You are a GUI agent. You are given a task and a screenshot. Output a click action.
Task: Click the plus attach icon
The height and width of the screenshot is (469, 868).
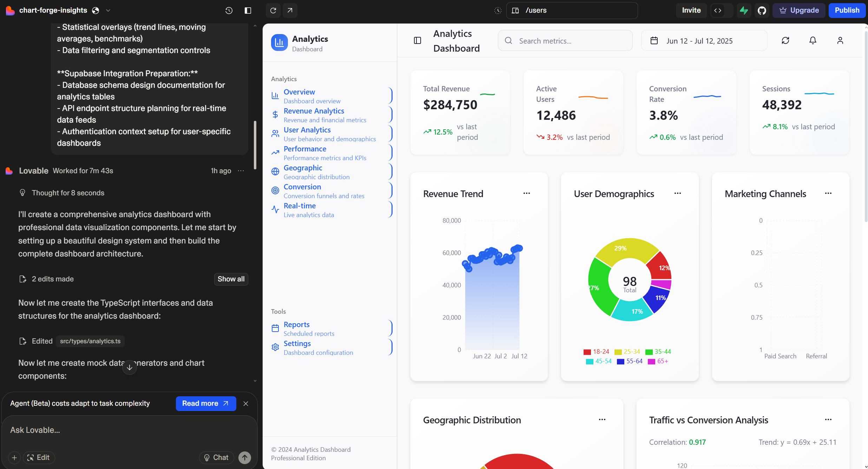point(14,457)
